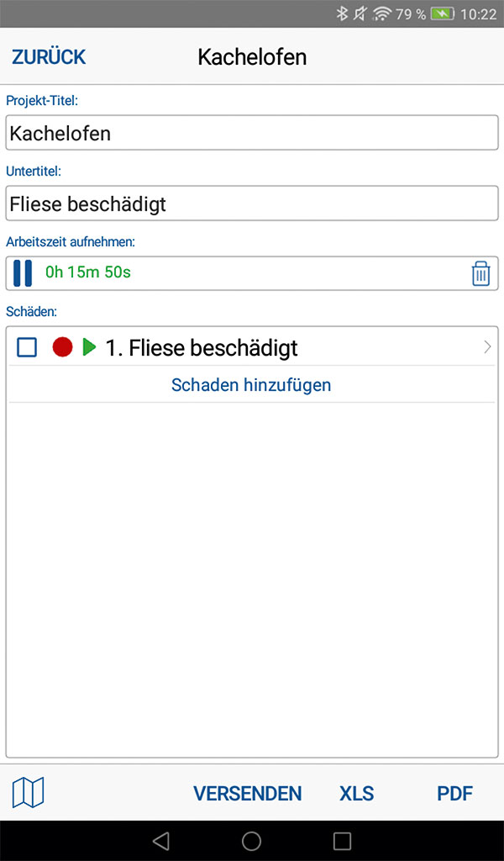The width and height of the screenshot is (504, 861).
Task: Export project as PDF
Action: point(455,793)
